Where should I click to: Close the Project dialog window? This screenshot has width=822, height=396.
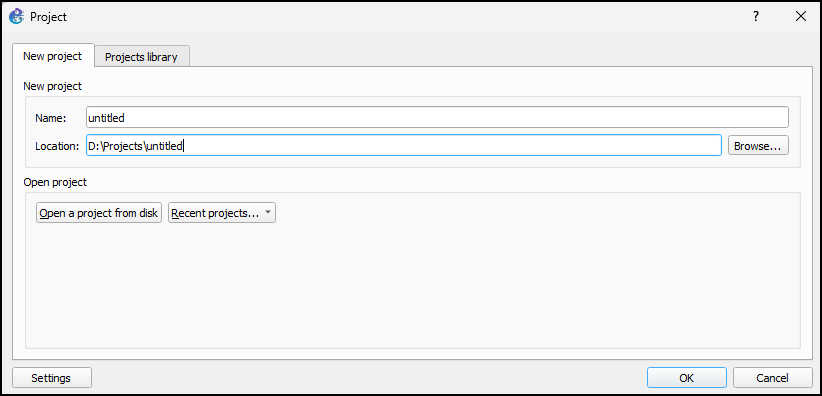[x=801, y=16]
